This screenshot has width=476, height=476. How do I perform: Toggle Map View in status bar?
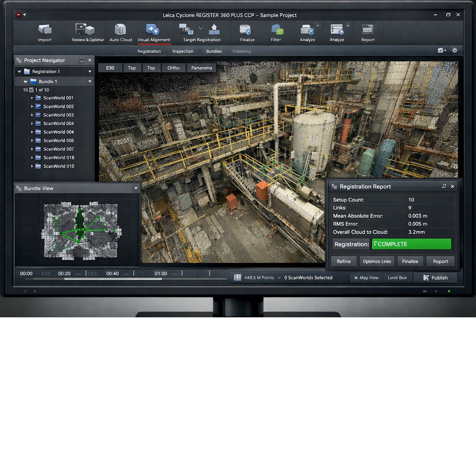point(366,278)
